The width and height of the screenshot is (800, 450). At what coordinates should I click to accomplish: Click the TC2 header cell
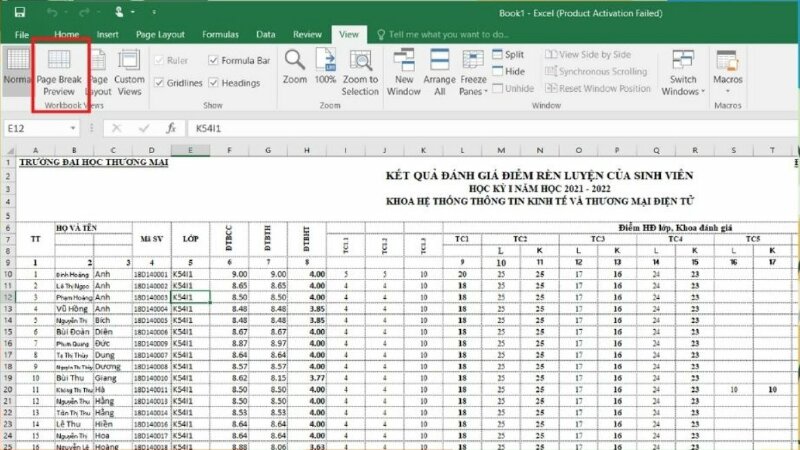(x=520, y=239)
